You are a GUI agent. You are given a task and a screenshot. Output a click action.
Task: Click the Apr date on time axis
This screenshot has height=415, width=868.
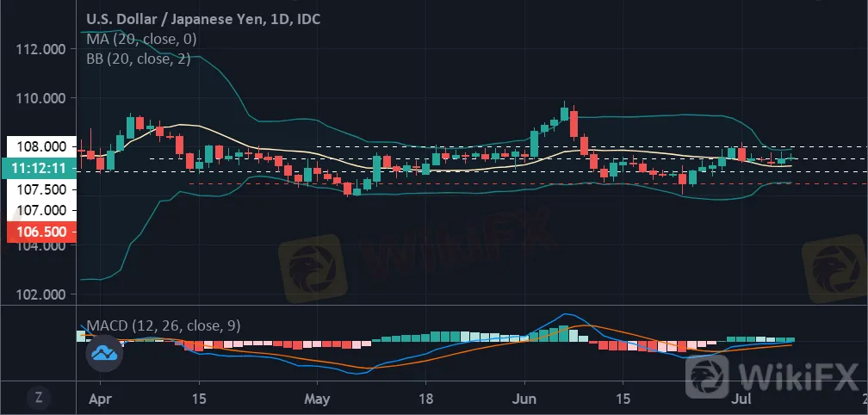click(100, 398)
